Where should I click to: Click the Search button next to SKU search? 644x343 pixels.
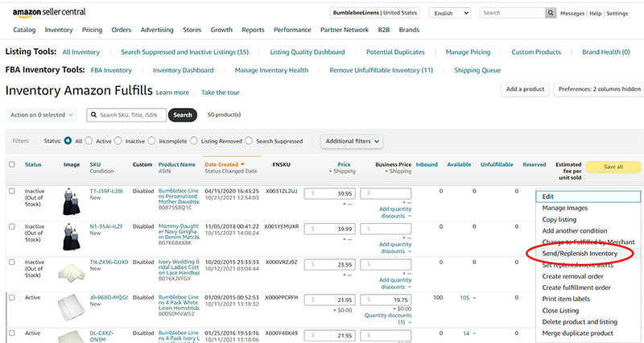[183, 115]
